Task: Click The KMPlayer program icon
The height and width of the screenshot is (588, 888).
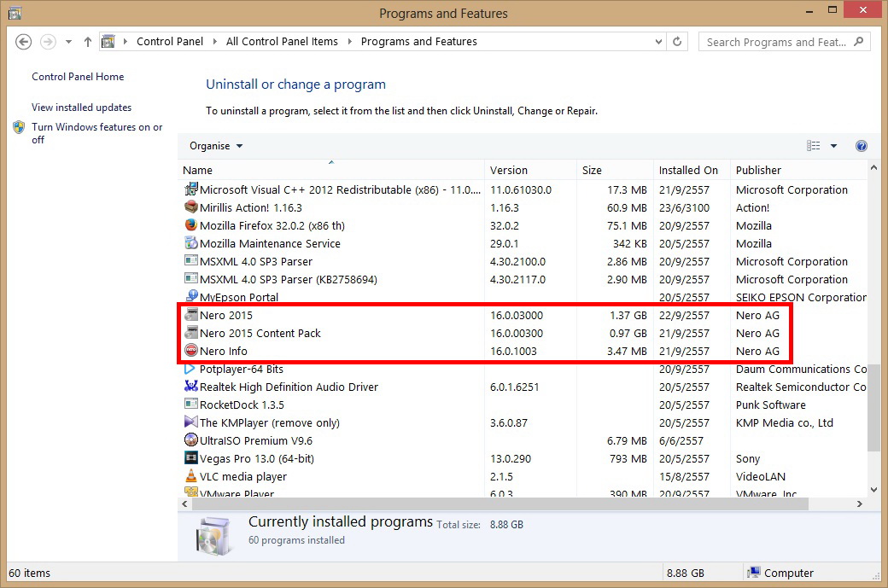Action: coord(191,422)
